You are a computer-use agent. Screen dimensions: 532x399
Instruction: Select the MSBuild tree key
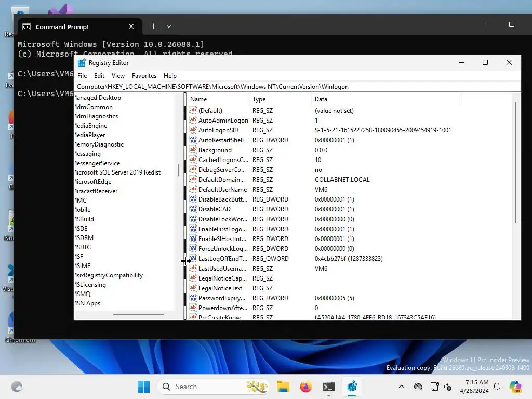[84, 219]
